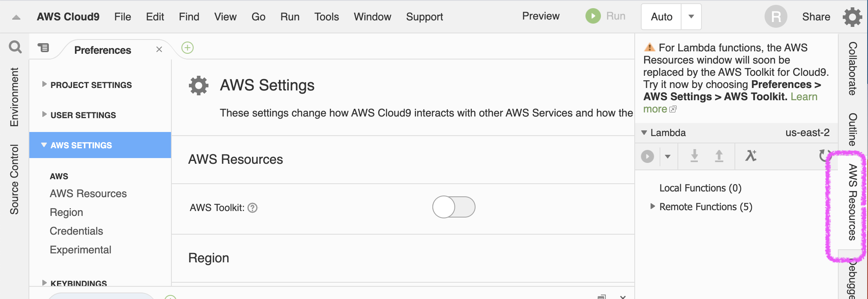Click the Lambda upload function icon
Viewport: 868px width, 299px height.
pyautogui.click(x=719, y=156)
